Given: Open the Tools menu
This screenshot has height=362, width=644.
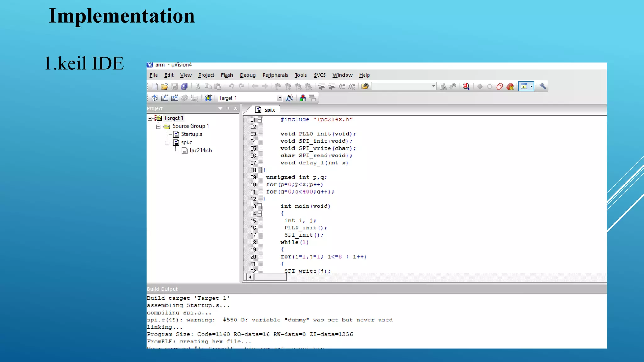Looking at the screenshot, I should click(301, 75).
